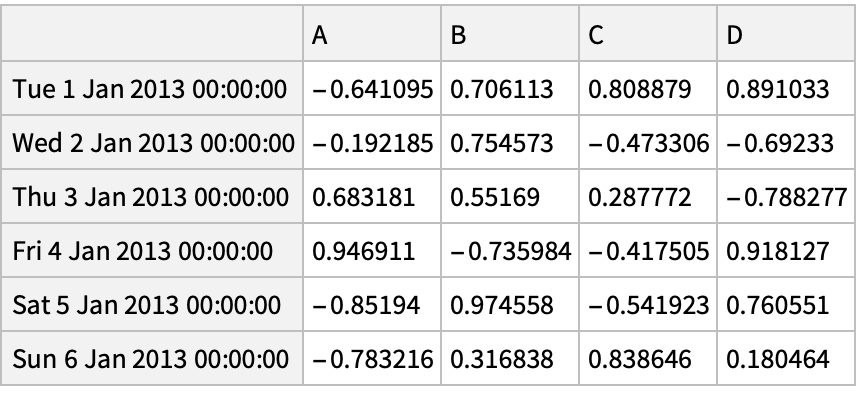Click the cell containing −0.641095
The width and height of the screenshot is (856, 420).
pyautogui.click(x=372, y=90)
